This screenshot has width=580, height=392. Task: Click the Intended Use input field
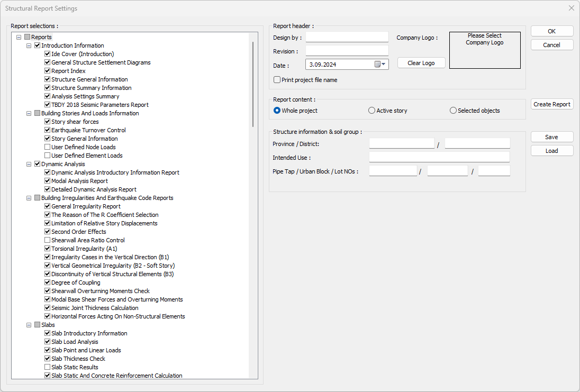tap(439, 157)
